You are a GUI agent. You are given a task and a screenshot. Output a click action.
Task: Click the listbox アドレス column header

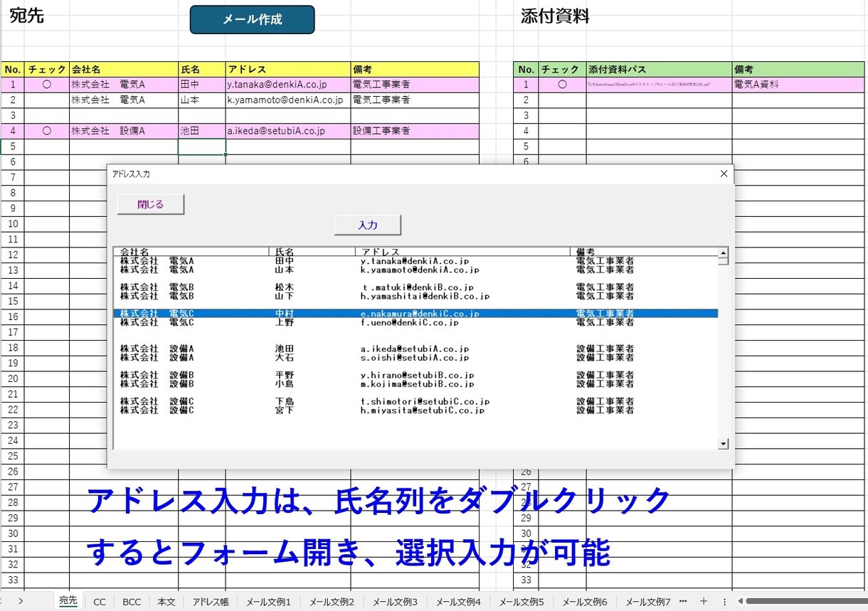pos(462,252)
